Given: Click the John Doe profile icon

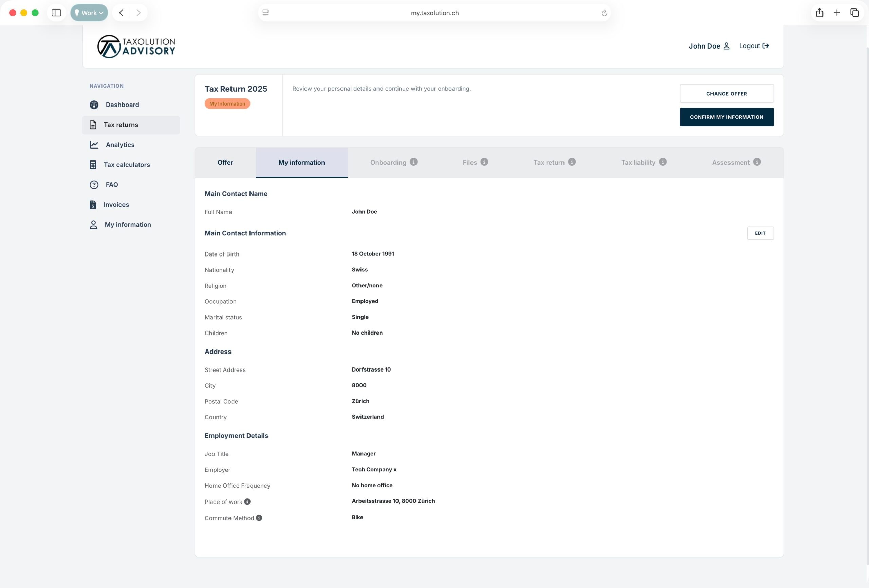Looking at the screenshot, I should [726, 46].
